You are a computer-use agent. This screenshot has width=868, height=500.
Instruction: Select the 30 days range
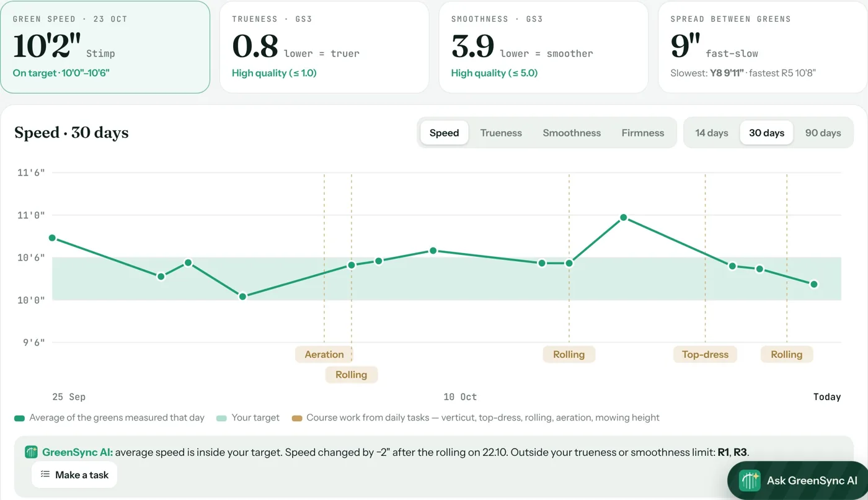[766, 133]
